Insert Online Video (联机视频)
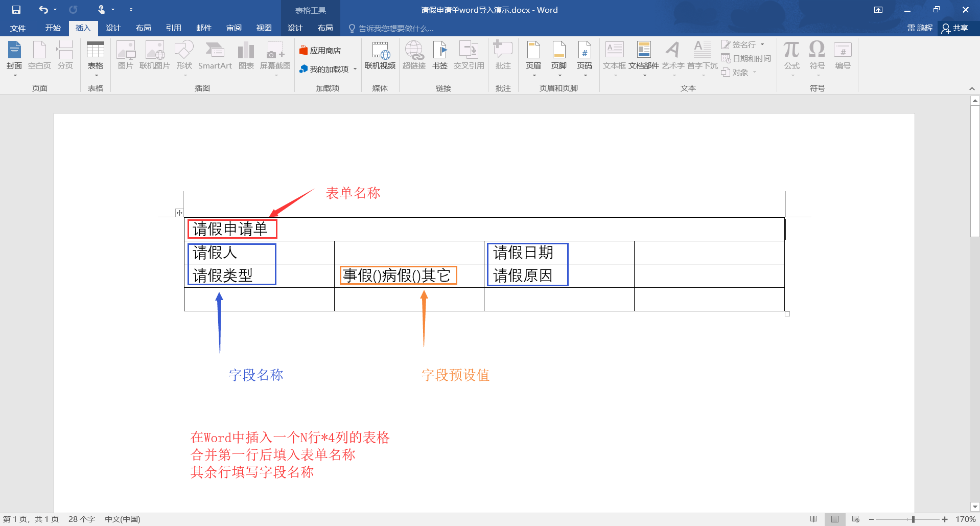The width and height of the screenshot is (980, 526). tap(380, 55)
